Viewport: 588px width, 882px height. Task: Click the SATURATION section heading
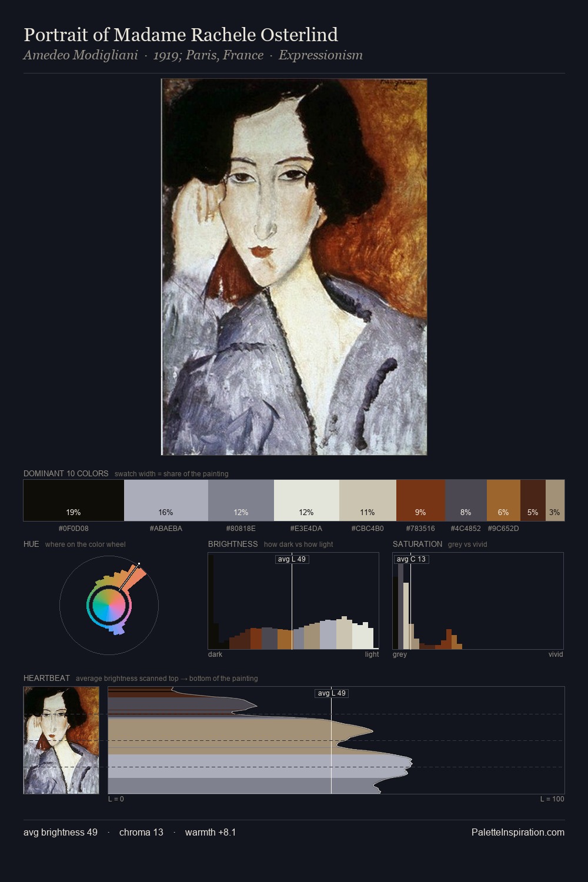(x=417, y=544)
